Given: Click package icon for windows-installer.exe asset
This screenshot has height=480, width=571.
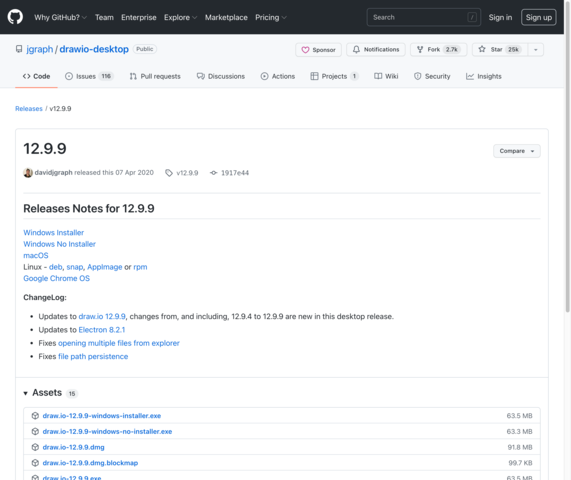Looking at the screenshot, I should (x=35, y=416).
